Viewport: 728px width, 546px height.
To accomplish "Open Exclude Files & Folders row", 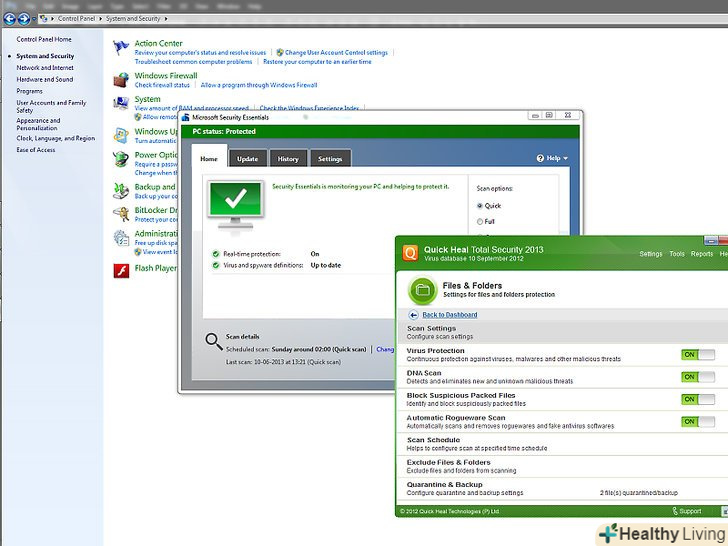I will coord(562,466).
